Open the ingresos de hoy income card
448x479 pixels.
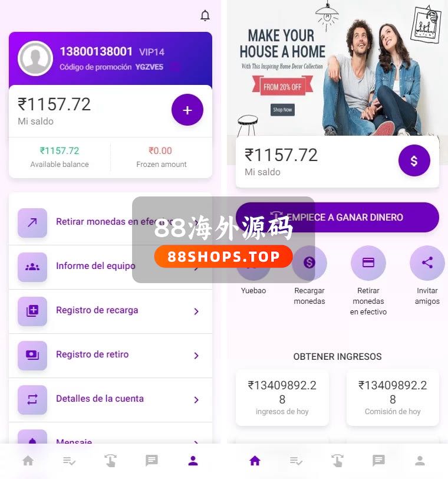point(282,398)
